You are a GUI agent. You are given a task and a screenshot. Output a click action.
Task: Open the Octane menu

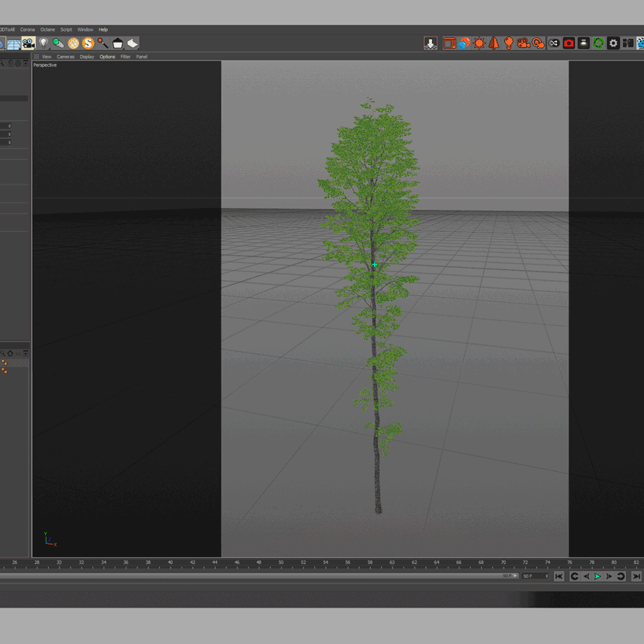click(47, 29)
